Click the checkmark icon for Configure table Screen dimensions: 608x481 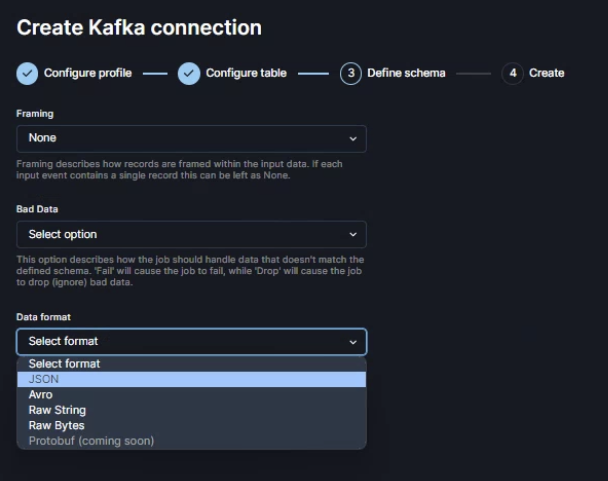[x=189, y=73]
